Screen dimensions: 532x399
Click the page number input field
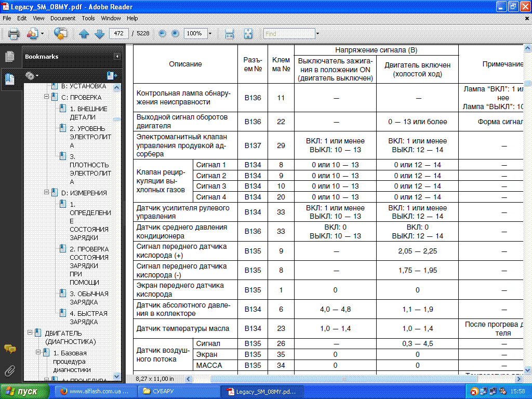[119, 34]
